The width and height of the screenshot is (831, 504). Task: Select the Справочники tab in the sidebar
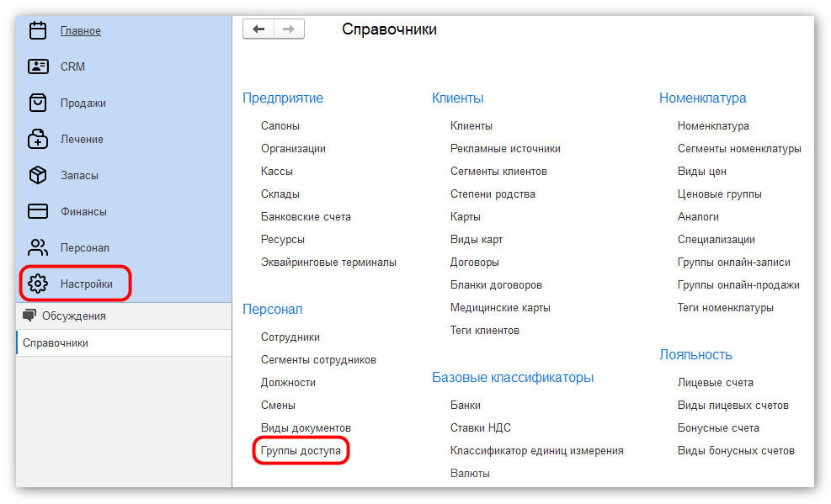124,343
